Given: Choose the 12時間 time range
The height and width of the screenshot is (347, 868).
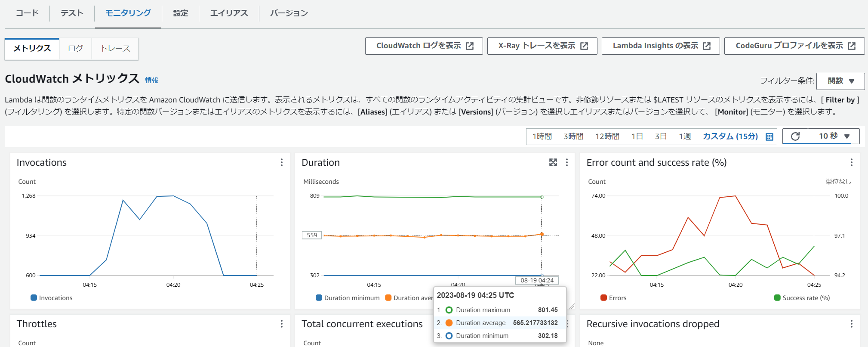Looking at the screenshot, I should (607, 136).
